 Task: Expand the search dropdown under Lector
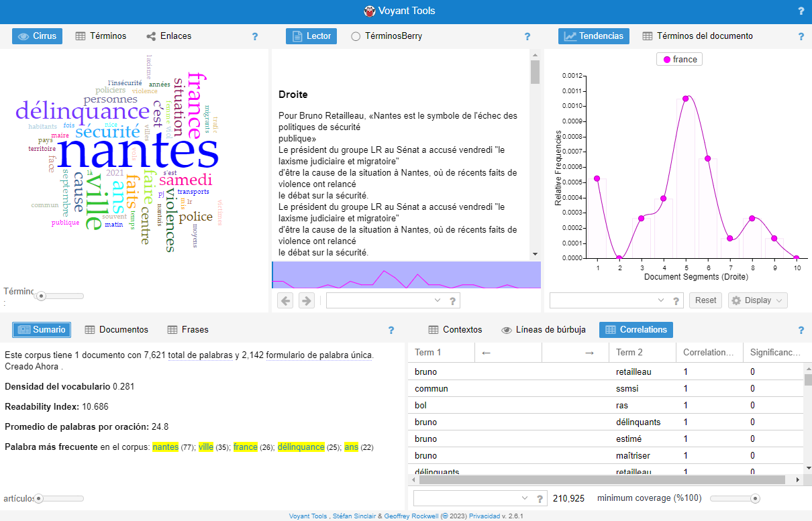point(438,300)
